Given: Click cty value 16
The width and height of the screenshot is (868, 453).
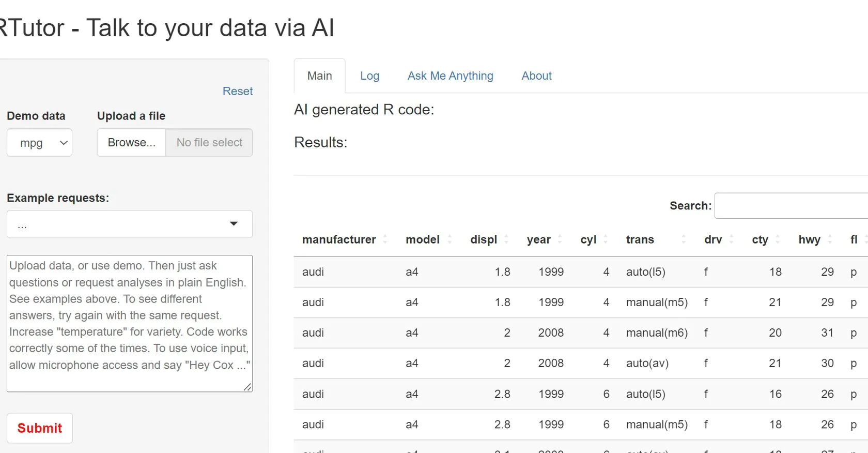Looking at the screenshot, I should (775, 394).
